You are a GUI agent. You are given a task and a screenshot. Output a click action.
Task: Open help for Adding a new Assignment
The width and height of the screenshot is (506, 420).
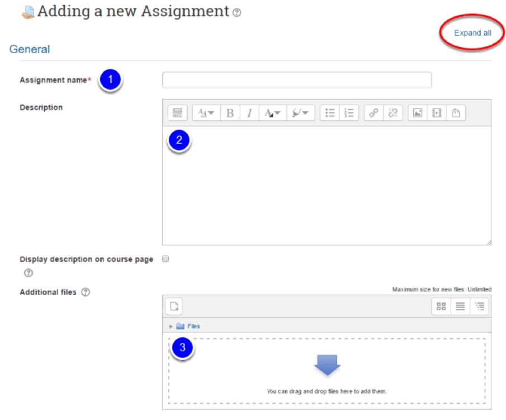coord(237,12)
